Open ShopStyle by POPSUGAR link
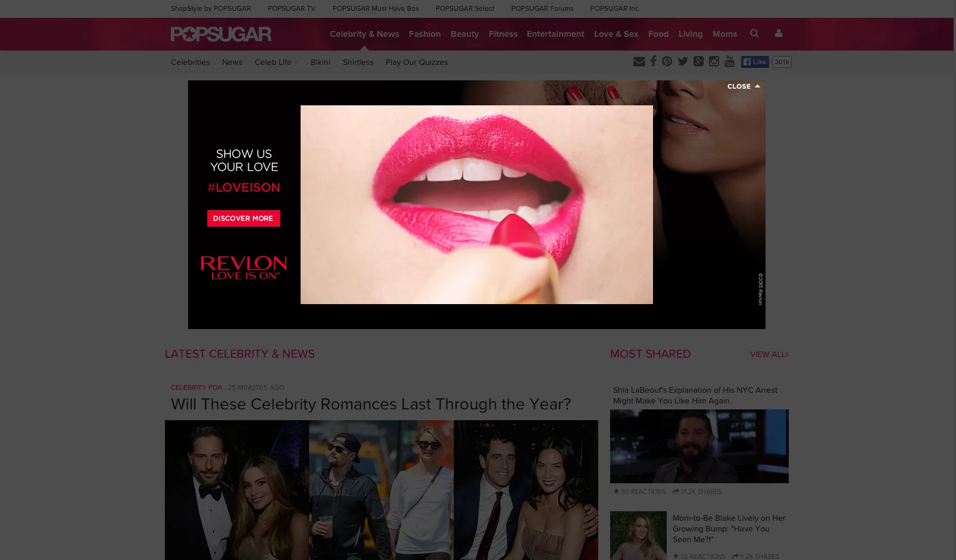Viewport: 956px width, 560px height. click(x=211, y=8)
